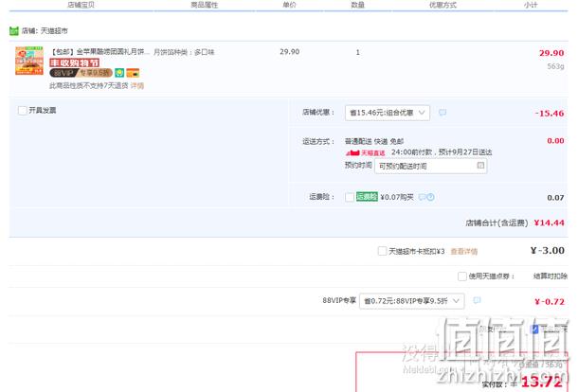Click the orange card payment icon
The width and height of the screenshot is (578, 392).
(133, 73)
